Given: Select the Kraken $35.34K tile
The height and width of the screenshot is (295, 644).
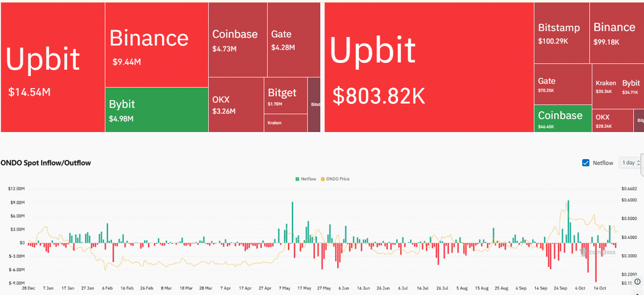Looking at the screenshot, I should tap(606, 86).
